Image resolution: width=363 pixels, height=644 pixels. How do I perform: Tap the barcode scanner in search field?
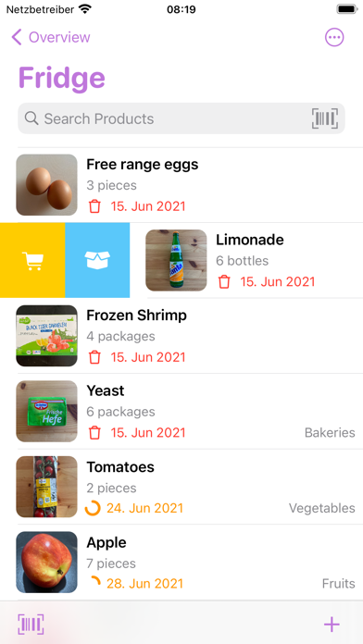click(x=325, y=118)
